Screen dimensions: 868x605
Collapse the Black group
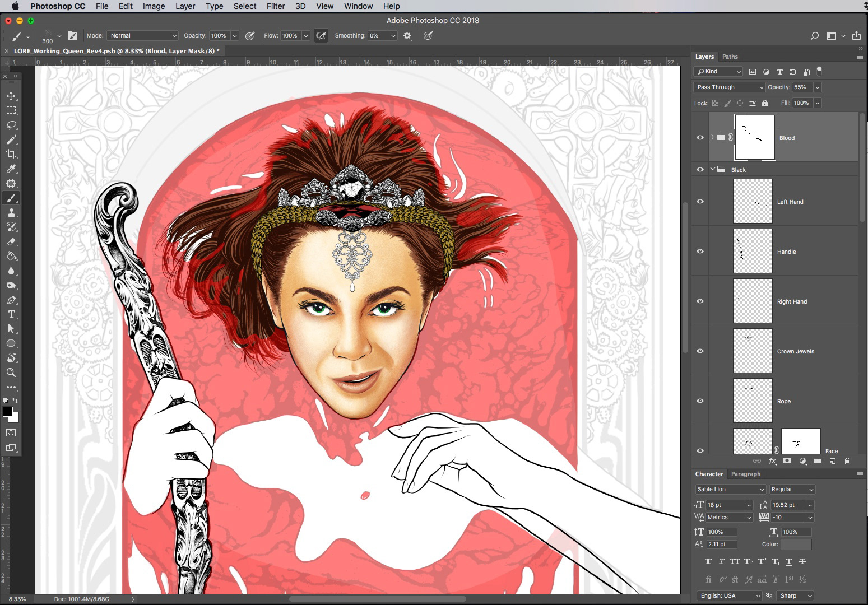click(713, 169)
